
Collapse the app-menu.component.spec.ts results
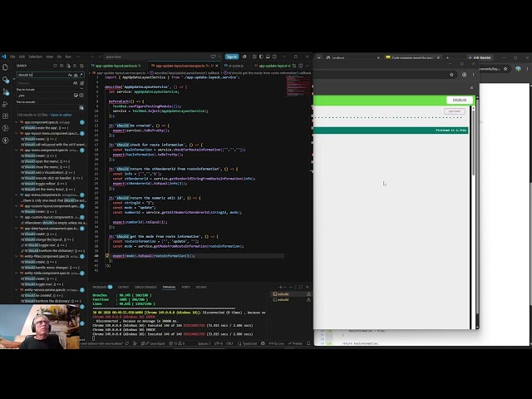click(x=16, y=150)
